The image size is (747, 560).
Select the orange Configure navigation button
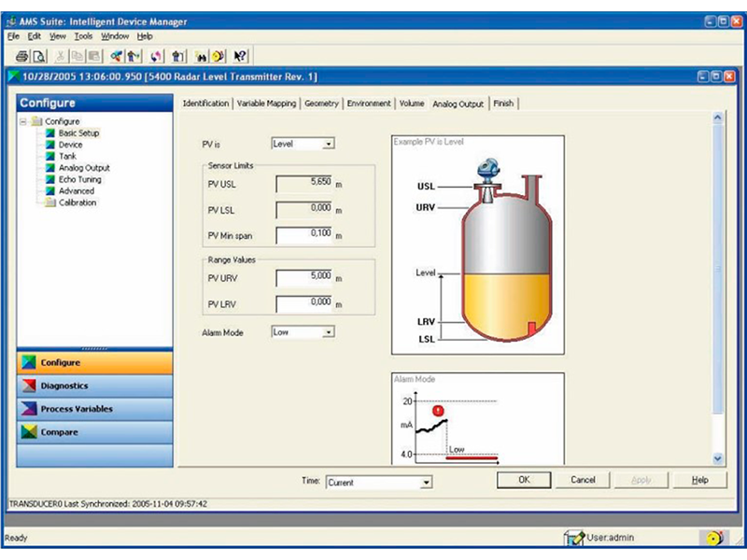click(x=95, y=363)
